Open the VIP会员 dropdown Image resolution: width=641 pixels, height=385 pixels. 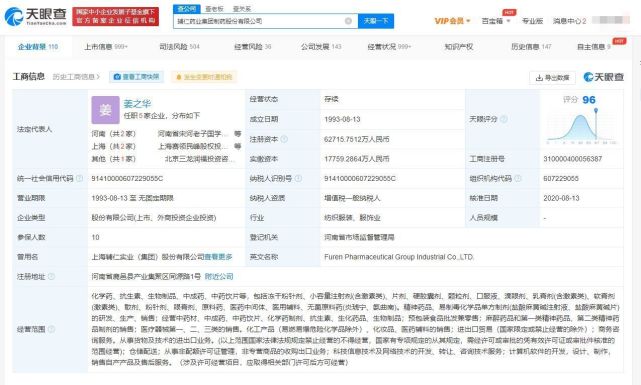452,21
